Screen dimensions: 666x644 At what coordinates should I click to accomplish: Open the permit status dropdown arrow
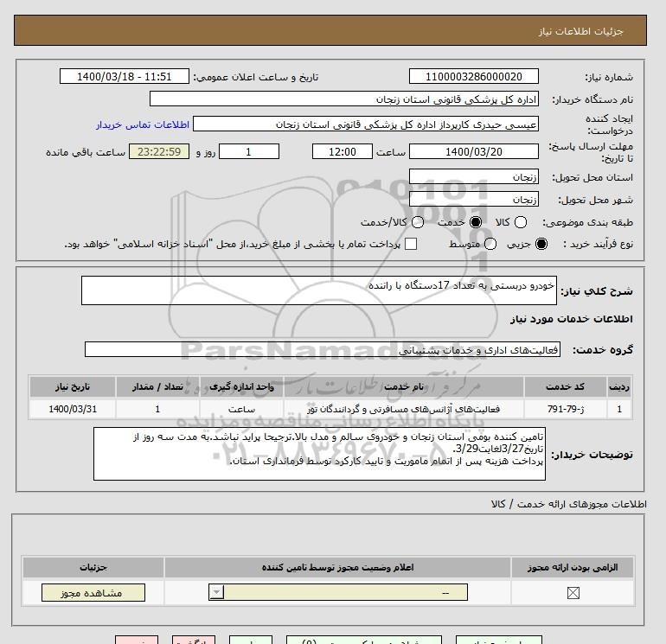coord(216,592)
